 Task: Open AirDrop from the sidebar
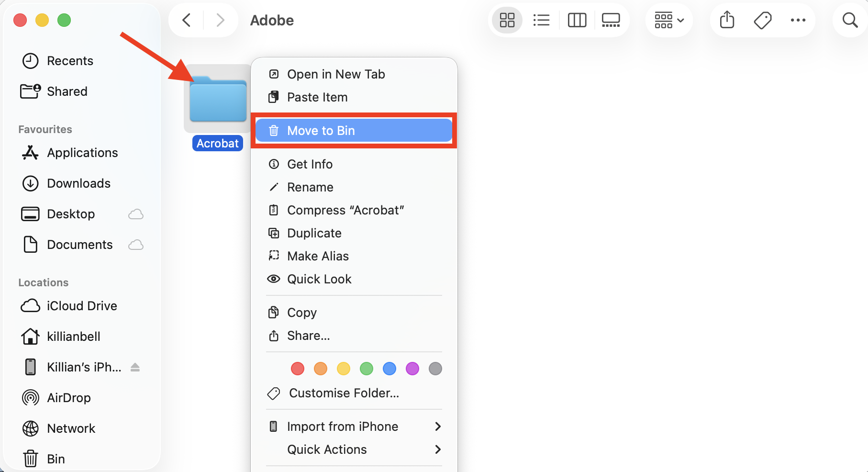pos(68,397)
